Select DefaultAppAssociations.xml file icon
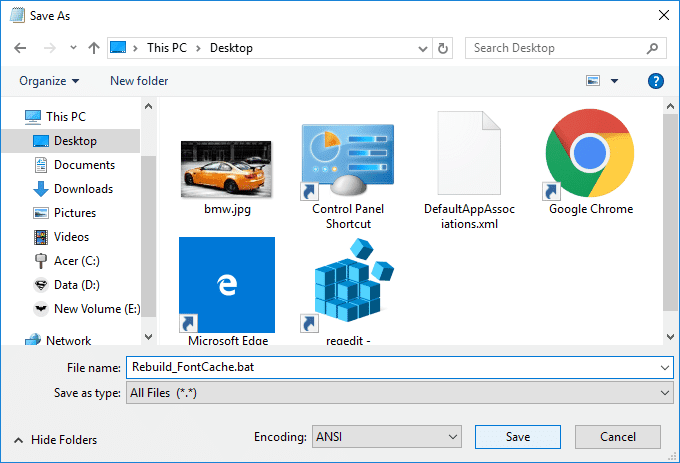Viewport: 680px width, 463px height. coord(469,153)
